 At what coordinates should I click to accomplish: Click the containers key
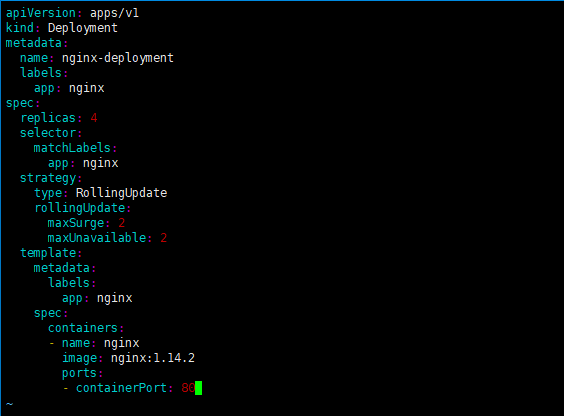tap(83, 328)
